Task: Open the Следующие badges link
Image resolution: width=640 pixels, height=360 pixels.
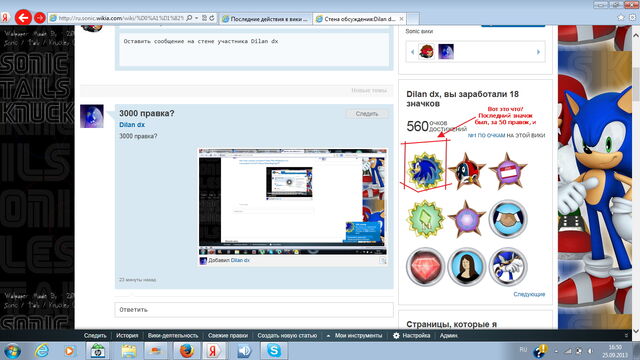Action: (529, 294)
